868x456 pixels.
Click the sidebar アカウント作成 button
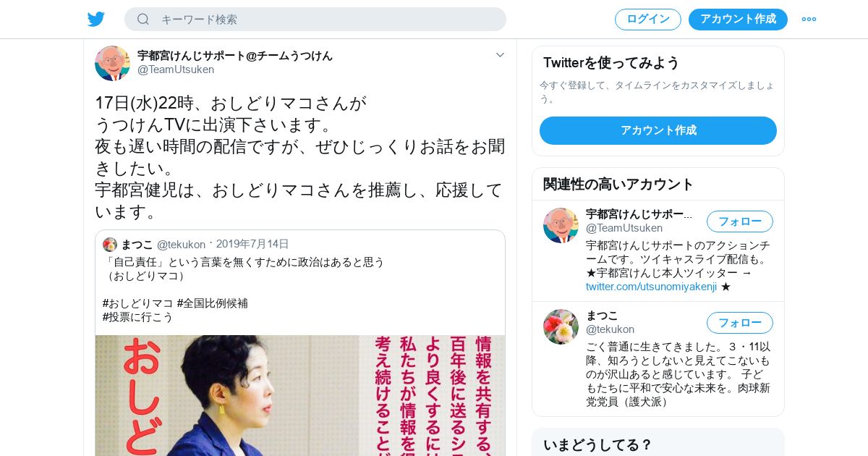pos(658,130)
